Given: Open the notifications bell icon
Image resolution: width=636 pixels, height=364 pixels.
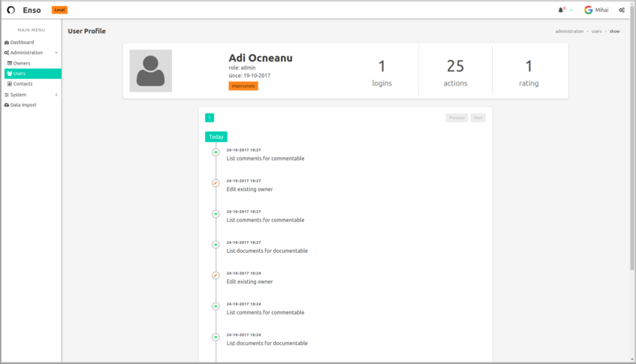Looking at the screenshot, I should coord(561,11).
